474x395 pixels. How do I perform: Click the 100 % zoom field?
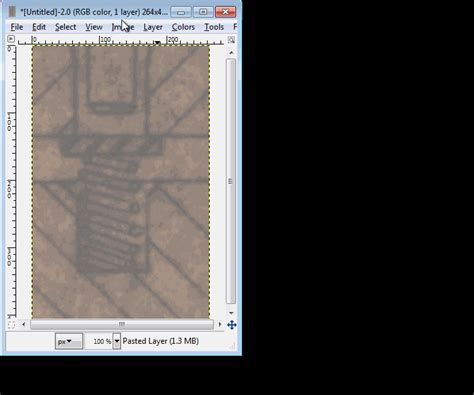[99, 341]
